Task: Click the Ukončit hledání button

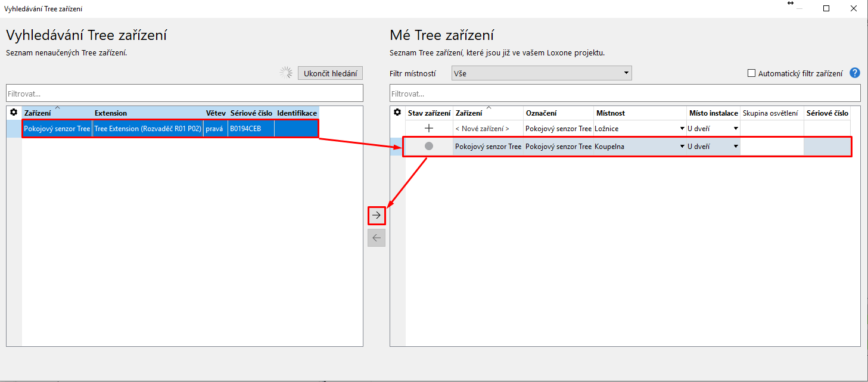Action: click(330, 73)
